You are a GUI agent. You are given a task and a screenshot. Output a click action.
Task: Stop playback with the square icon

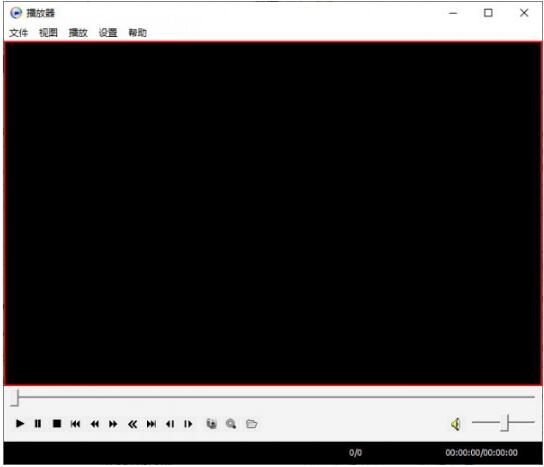coord(57,424)
